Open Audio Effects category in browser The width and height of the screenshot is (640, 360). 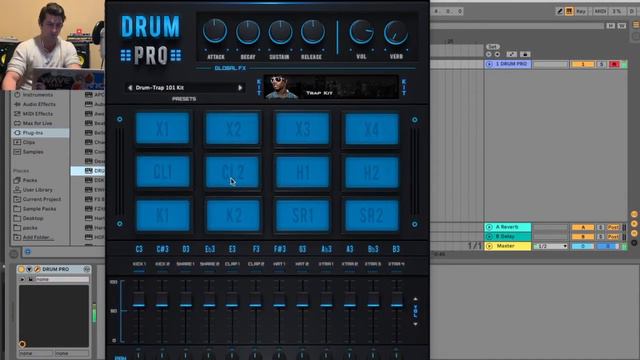click(39, 104)
